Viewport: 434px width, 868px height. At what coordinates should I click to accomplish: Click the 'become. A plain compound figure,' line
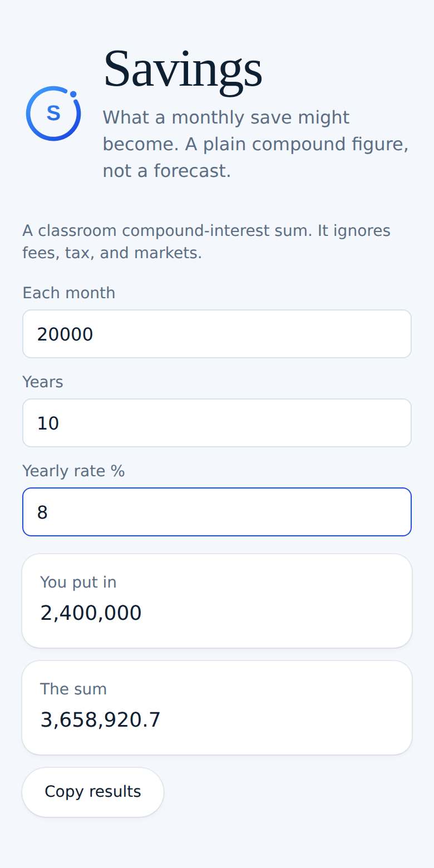pos(256,144)
